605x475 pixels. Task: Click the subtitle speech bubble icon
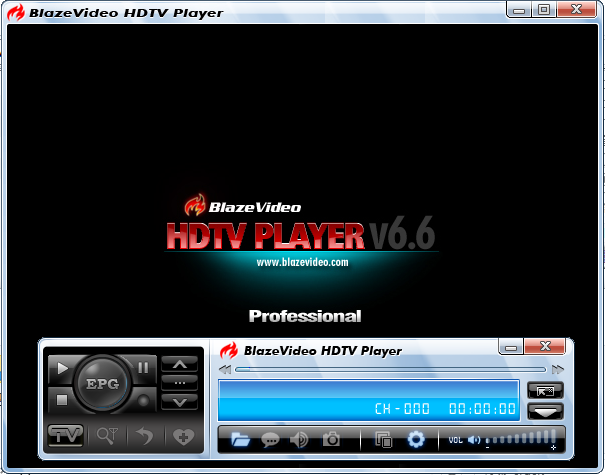point(270,439)
